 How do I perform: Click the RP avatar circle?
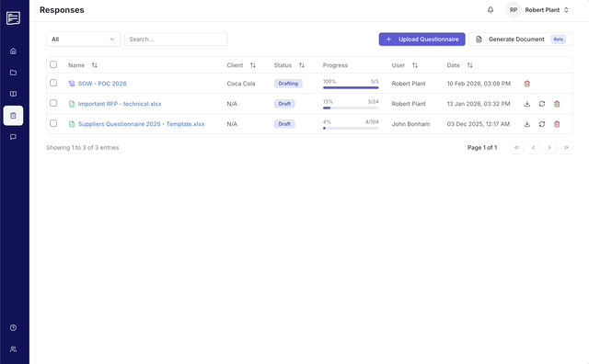[514, 10]
